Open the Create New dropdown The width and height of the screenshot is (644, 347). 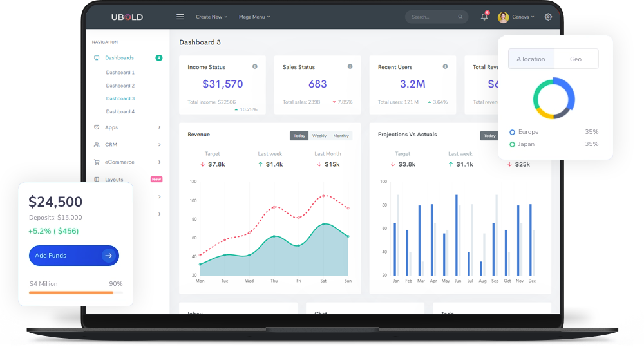(x=211, y=17)
